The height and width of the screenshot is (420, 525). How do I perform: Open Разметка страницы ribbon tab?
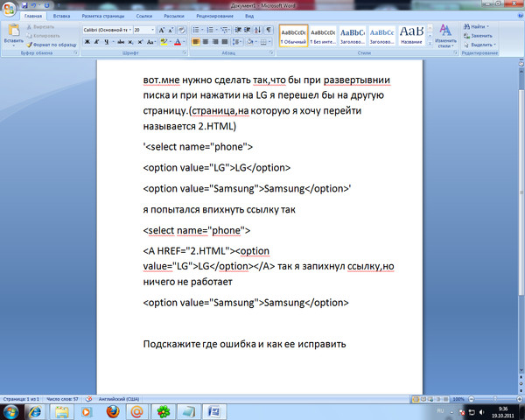coord(103,16)
